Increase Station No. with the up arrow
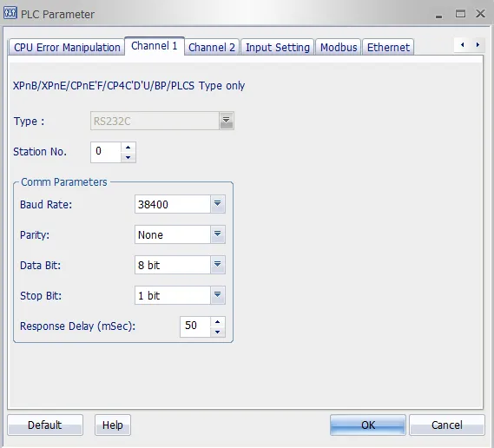The height and width of the screenshot is (448, 494). point(128,148)
